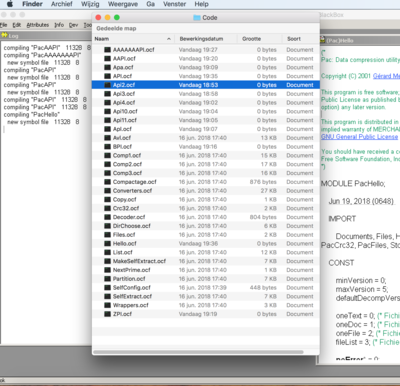Open the Gérard author link in PacHello
The height and width of the screenshot is (386, 400).
(386, 76)
